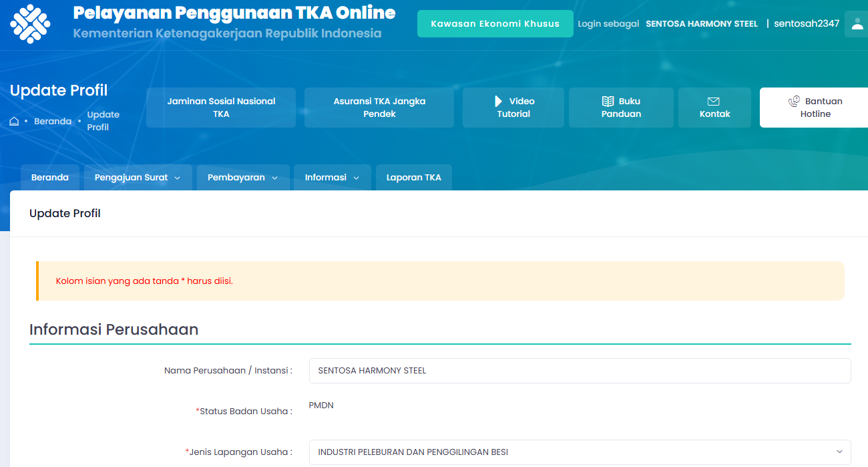Click the Pelayanan Penggunaan TKA Online title
868x467 pixels.
pos(234,13)
